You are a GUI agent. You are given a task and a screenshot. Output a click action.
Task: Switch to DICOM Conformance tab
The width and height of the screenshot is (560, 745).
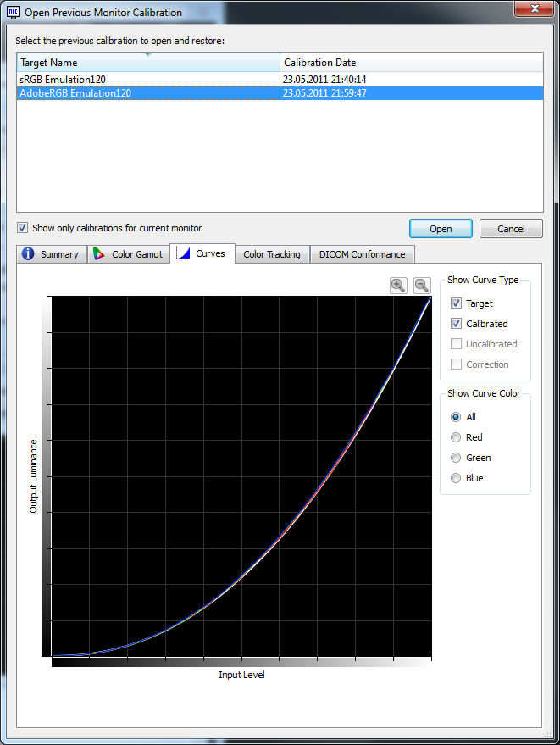[x=362, y=254]
